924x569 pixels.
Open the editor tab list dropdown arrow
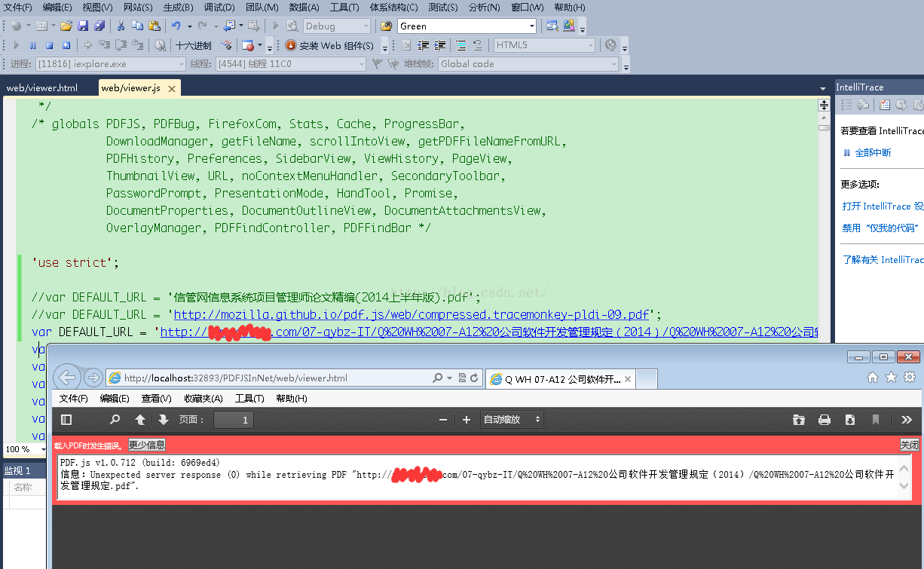coord(823,89)
